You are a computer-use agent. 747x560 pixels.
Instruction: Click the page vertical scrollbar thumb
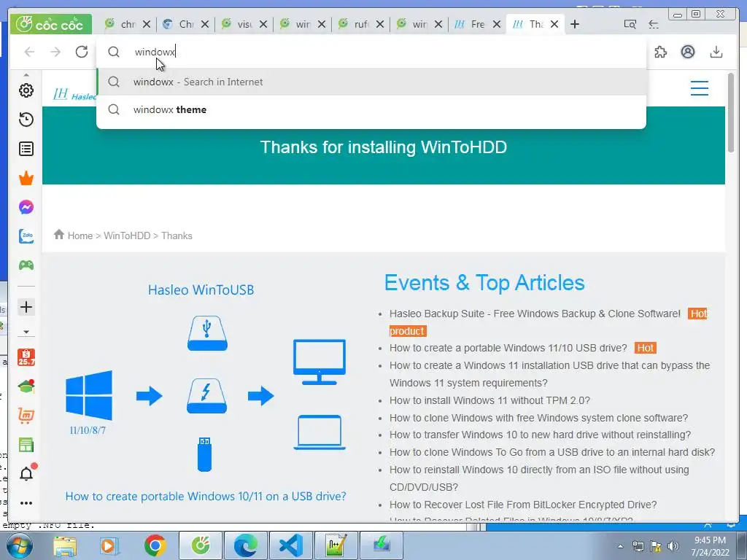click(x=731, y=113)
